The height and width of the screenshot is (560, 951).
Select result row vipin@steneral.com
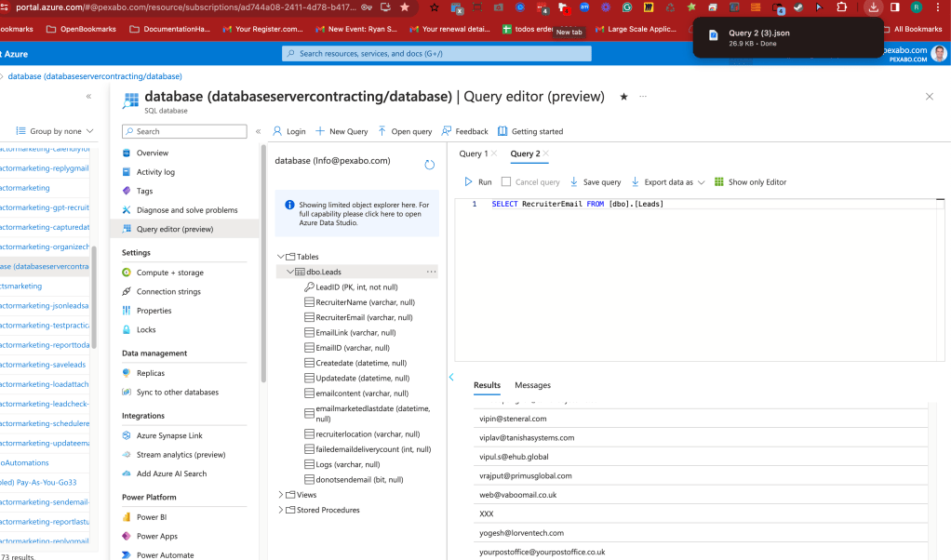(x=701, y=419)
